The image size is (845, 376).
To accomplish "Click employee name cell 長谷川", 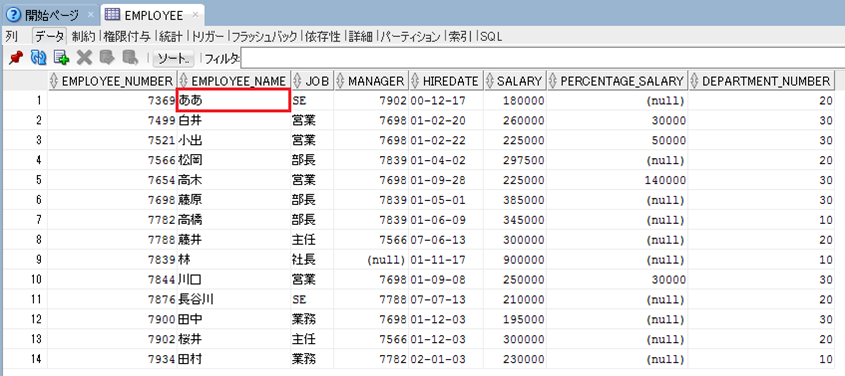I will (x=234, y=300).
